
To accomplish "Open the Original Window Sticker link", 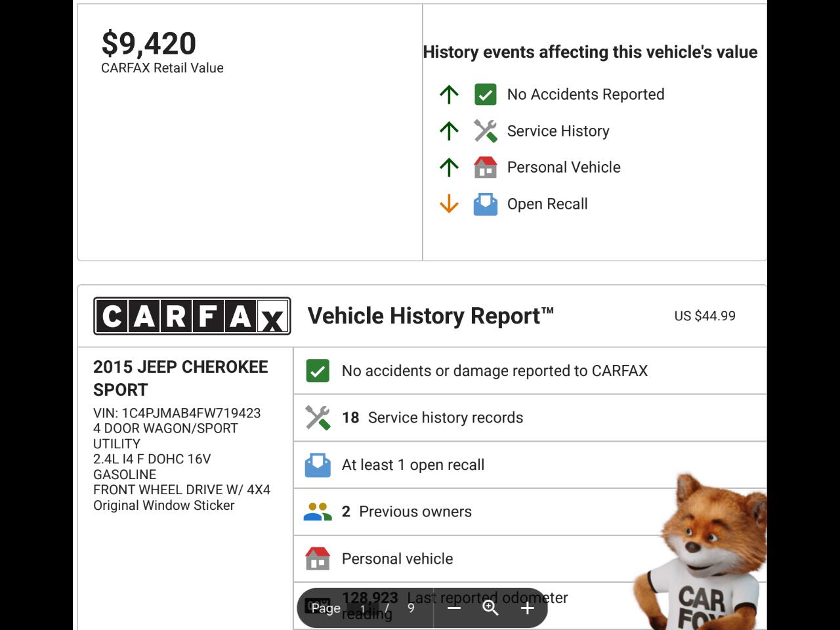I will pos(164,505).
